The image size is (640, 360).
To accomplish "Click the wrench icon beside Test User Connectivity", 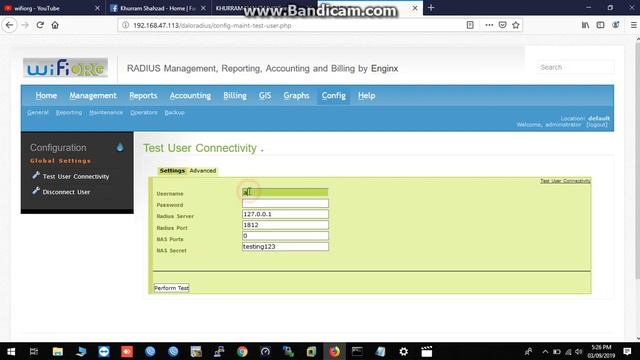I will (36, 176).
